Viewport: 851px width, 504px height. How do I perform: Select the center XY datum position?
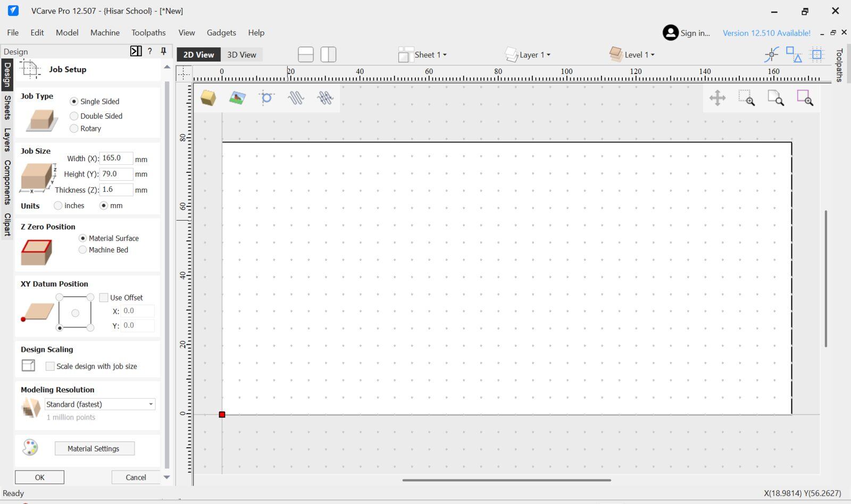pyautogui.click(x=75, y=313)
